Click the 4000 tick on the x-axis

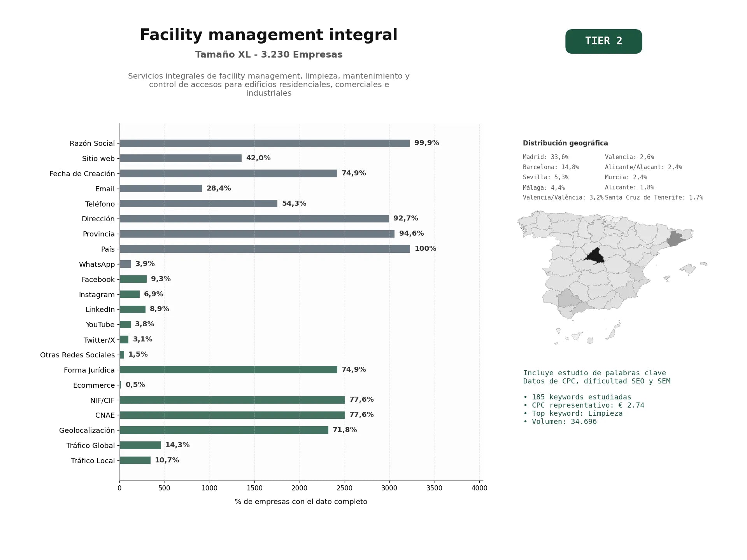pyautogui.click(x=479, y=488)
